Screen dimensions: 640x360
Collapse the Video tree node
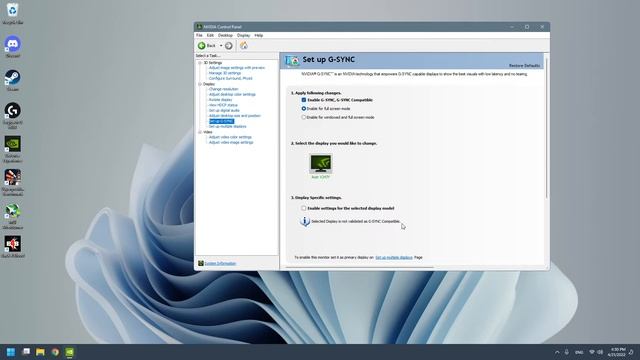(x=200, y=132)
